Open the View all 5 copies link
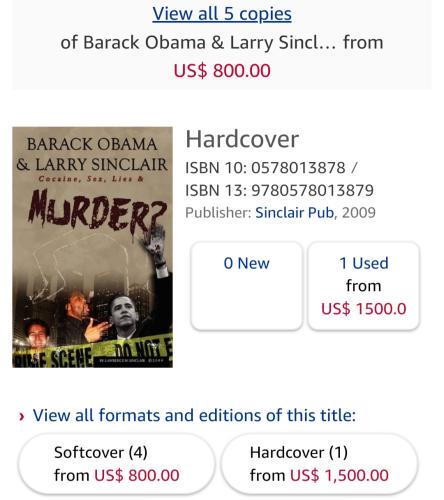The image size is (444, 500). pos(222,14)
